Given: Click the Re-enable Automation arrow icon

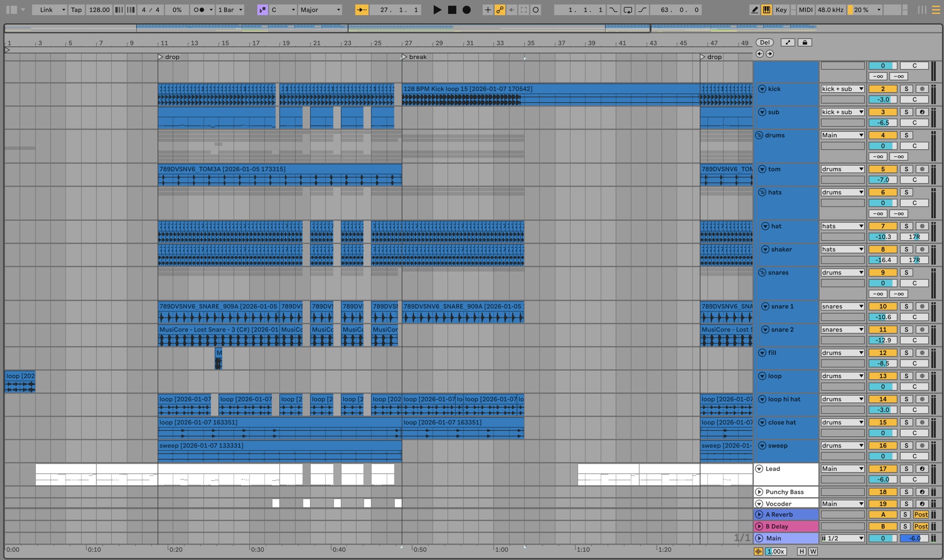Looking at the screenshot, I should pos(511,10).
